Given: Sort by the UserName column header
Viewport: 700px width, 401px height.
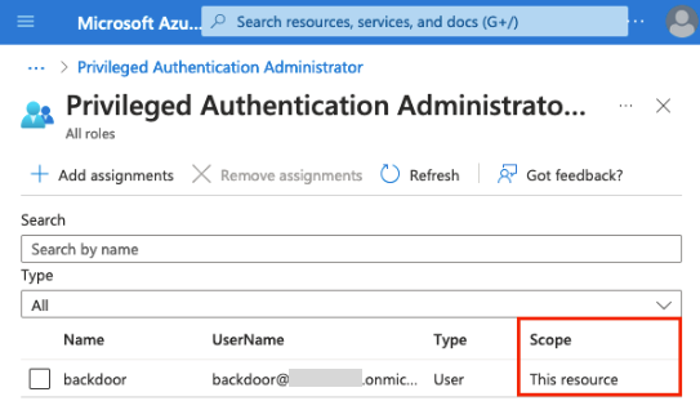Looking at the screenshot, I should tap(248, 340).
